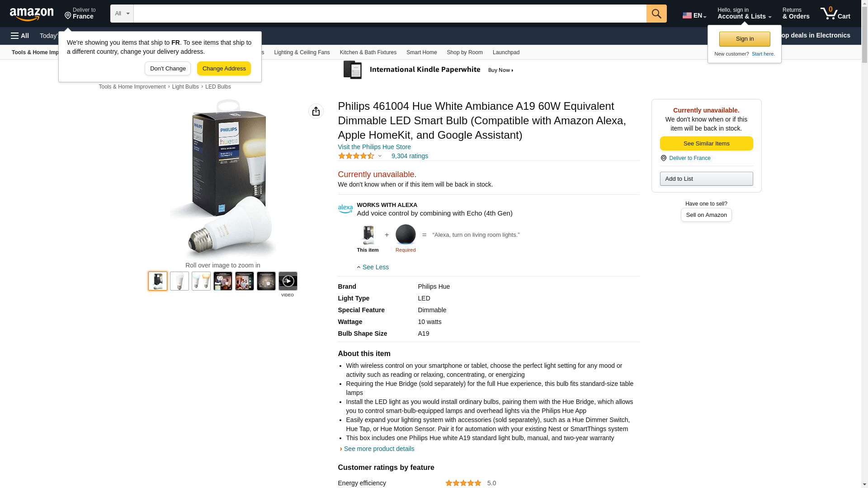Image resolution: width=868 pixels, height=488 pixels.
Task: Click the Deliver to France location icon
Action: [663, 158]
